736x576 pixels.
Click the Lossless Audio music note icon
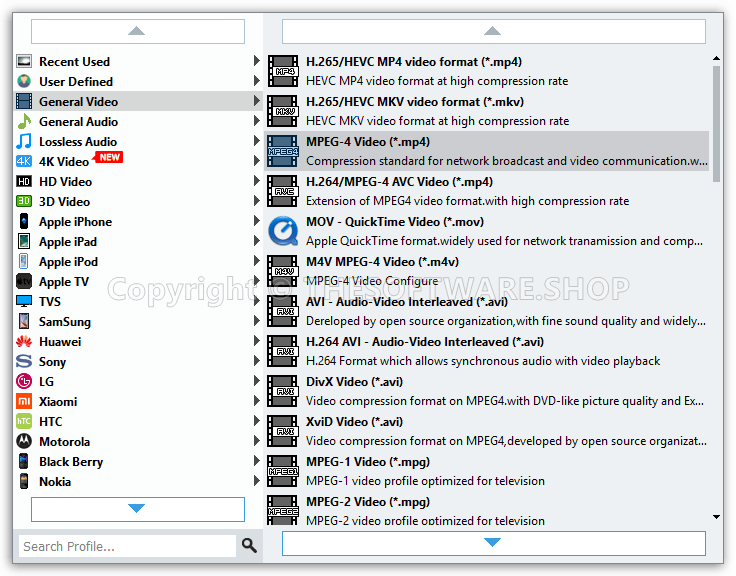pos(24,141)
